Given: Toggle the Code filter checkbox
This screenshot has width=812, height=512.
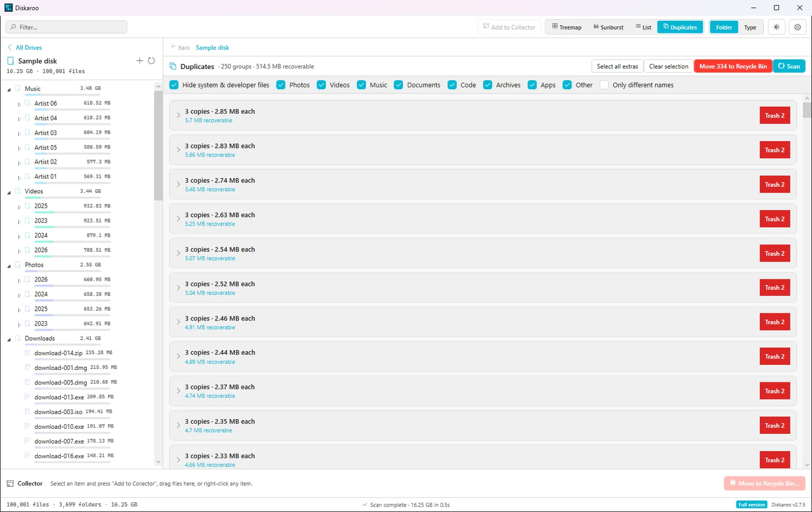Looking at the screenshot, I should 452,85.
